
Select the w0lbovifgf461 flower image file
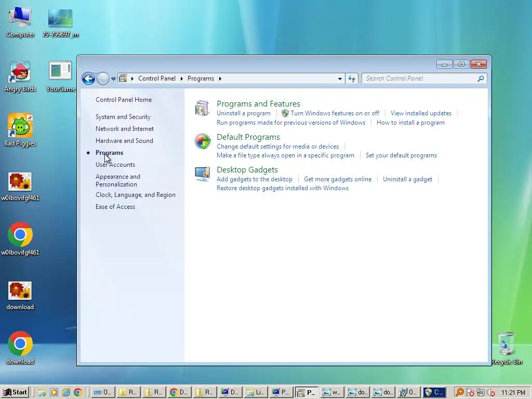[x=20, y=187]
